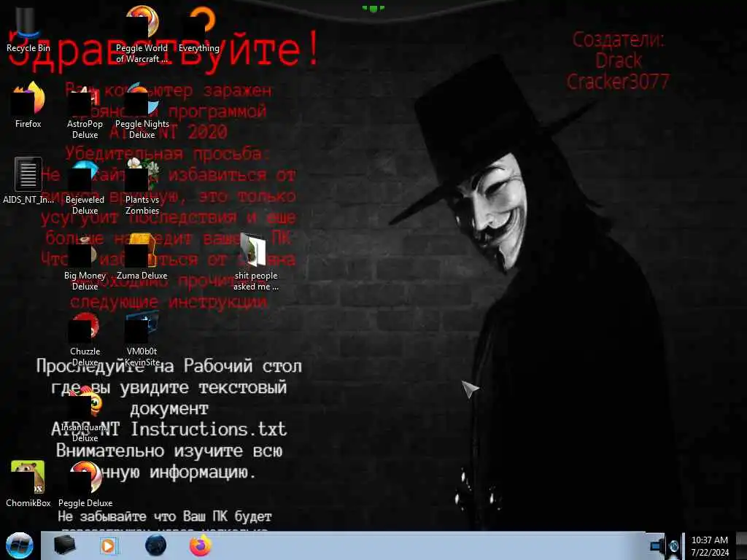Click the round tray icon beside the clock
747x560 pixels.
(x=673, y=545)
